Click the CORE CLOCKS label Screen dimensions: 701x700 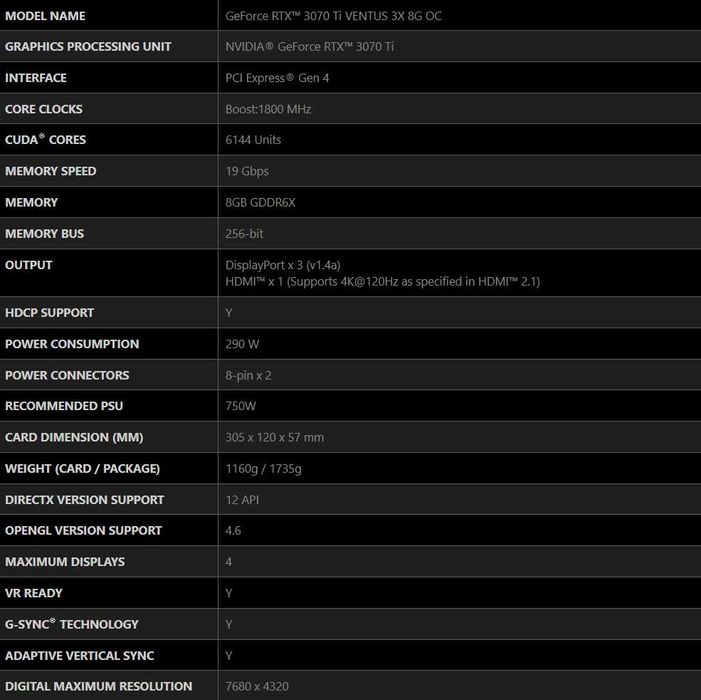click(44, 109)
